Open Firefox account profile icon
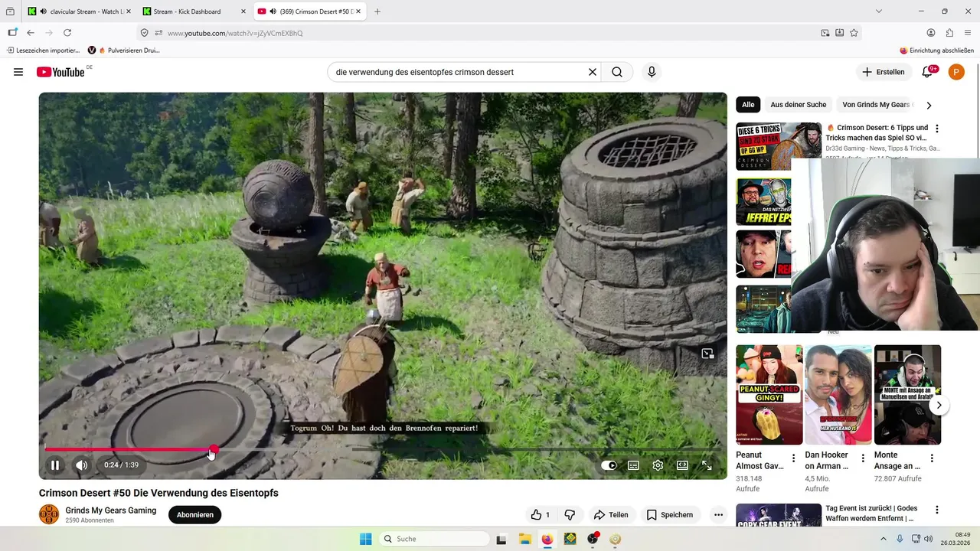The height and width of the screenshot is (551, 980). 931,33
